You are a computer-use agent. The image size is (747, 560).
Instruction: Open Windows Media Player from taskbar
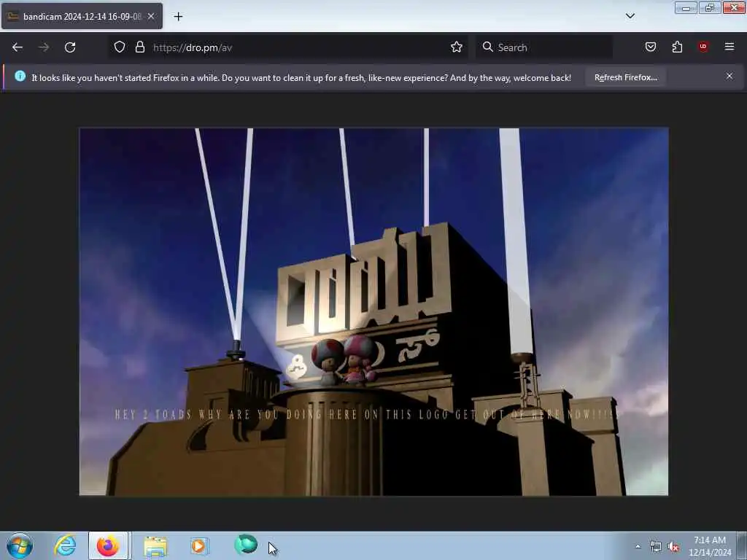point(199,545)
